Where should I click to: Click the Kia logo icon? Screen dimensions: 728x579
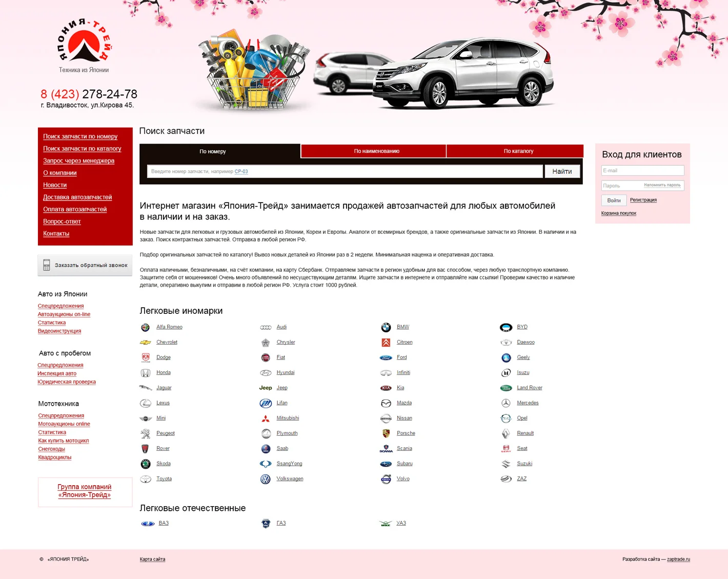pos(386,388)
